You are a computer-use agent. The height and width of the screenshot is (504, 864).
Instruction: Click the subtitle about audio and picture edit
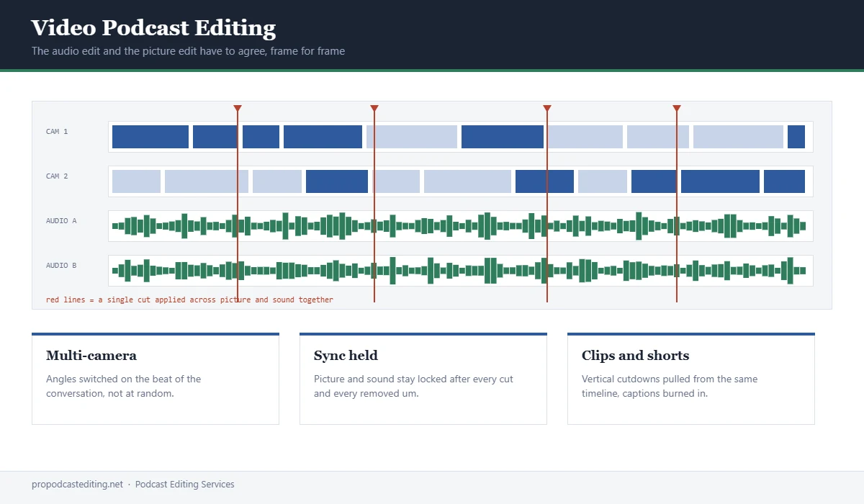click(188, 51)
